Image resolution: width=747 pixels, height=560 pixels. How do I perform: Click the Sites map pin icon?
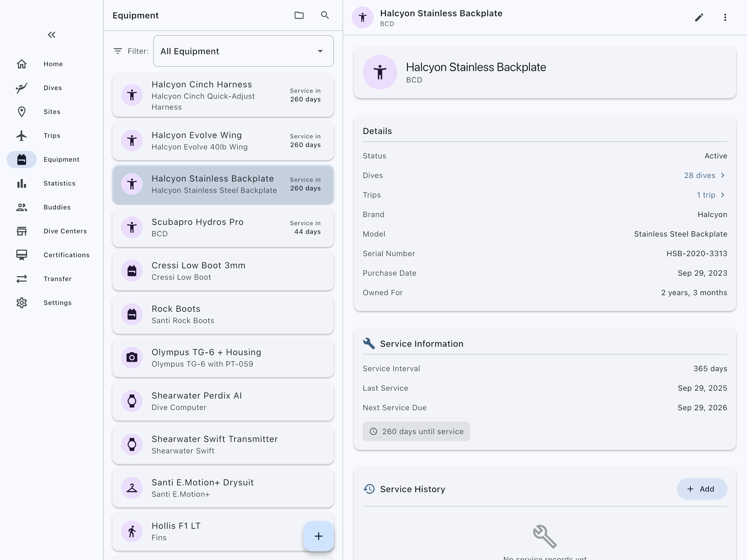click(22, 112)
